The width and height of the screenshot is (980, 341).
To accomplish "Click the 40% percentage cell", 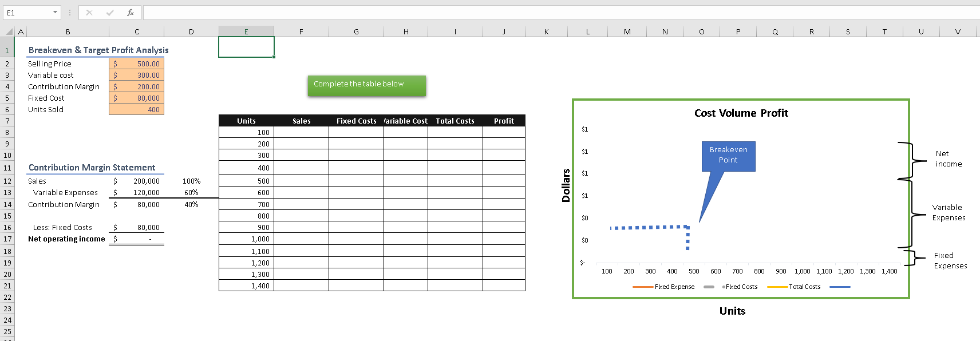I will [191, 204].
